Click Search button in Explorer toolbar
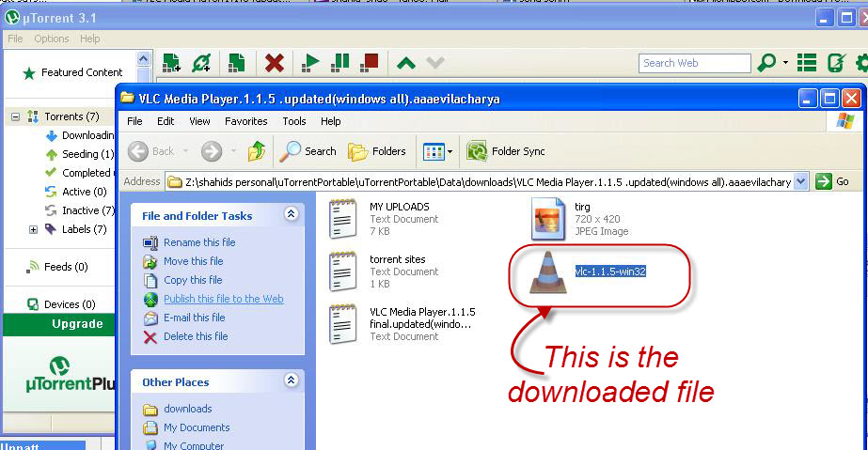 pos(308,151)
